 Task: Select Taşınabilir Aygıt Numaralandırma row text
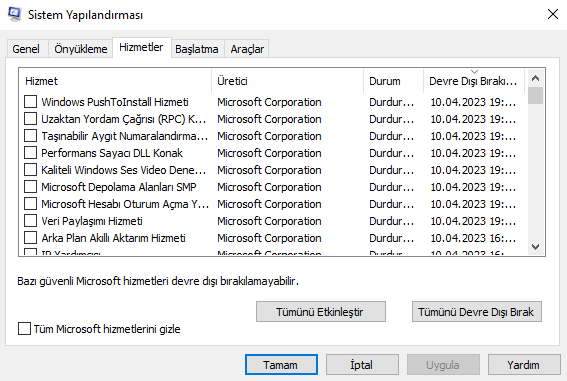click(125, 136)
